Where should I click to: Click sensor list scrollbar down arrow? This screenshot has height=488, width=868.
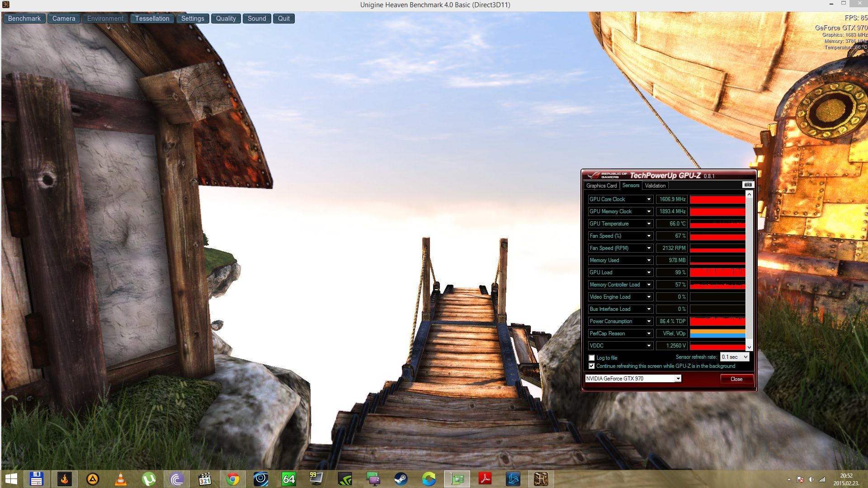click(x=749, y=347)
